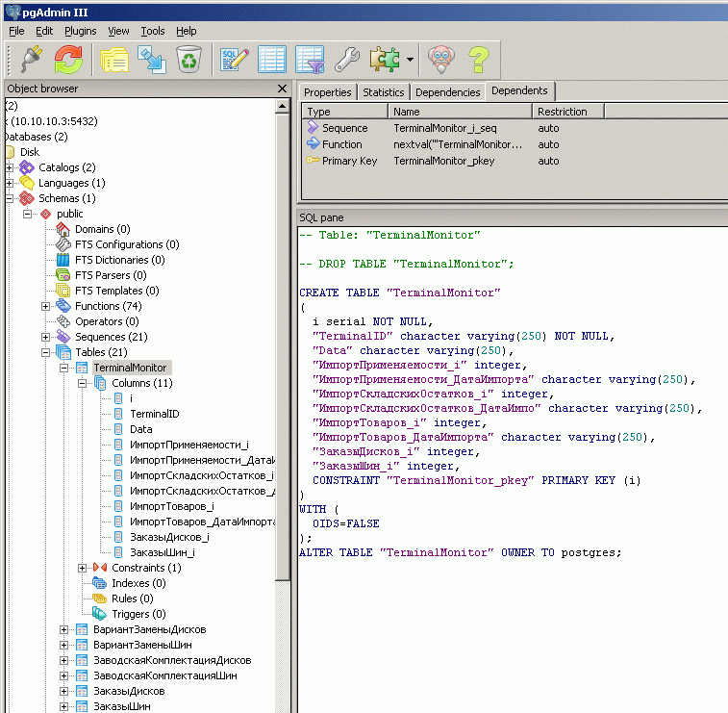Image resolution: width=728 pixels, height=713 pixels.
Task: Expand the Sequences (21) node
Action: [x=45, y=337]
